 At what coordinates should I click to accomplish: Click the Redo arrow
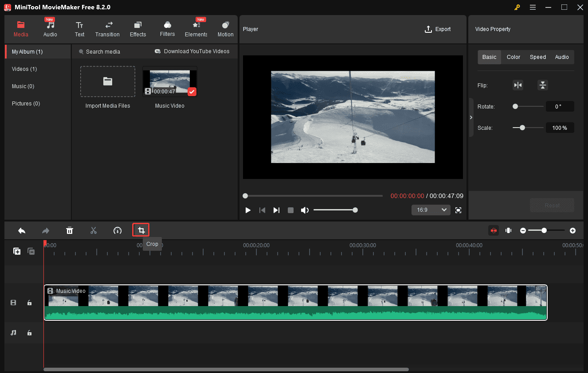[x=46, y=230]
